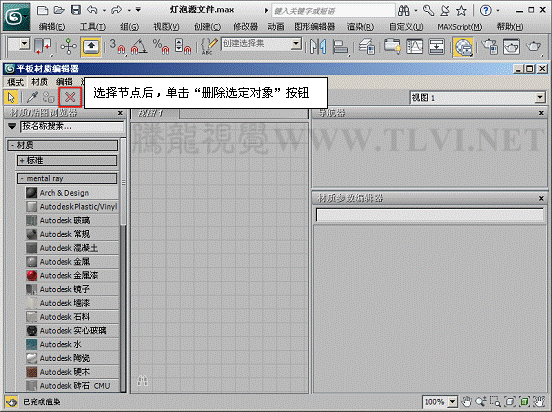This screenshot has height=412, width=552.
Task: Open the named selection sets dropdown
Action: (296, 44)
